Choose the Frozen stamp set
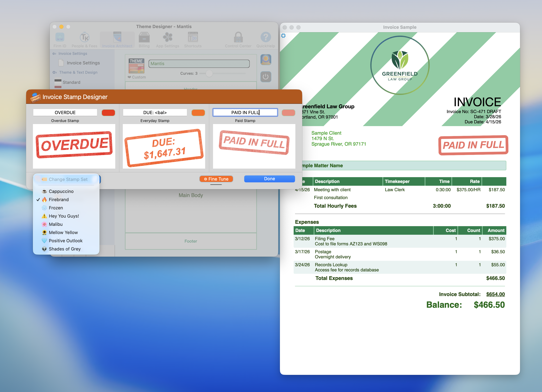 56,208
